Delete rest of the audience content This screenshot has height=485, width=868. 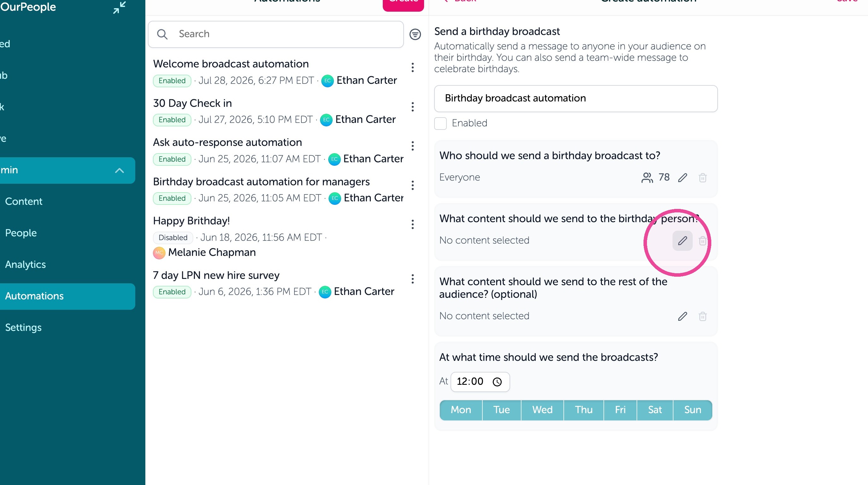click(x=702, y=316)
